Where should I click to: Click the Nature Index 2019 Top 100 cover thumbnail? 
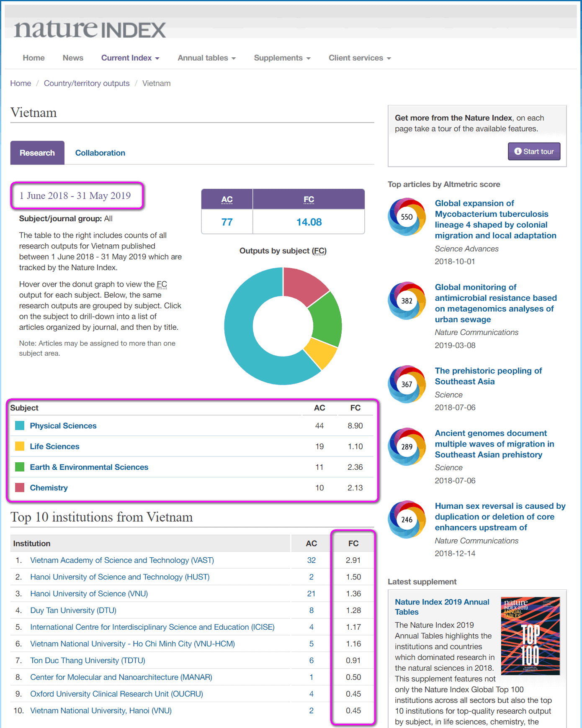pyautogui.click(x=530, y=636)
